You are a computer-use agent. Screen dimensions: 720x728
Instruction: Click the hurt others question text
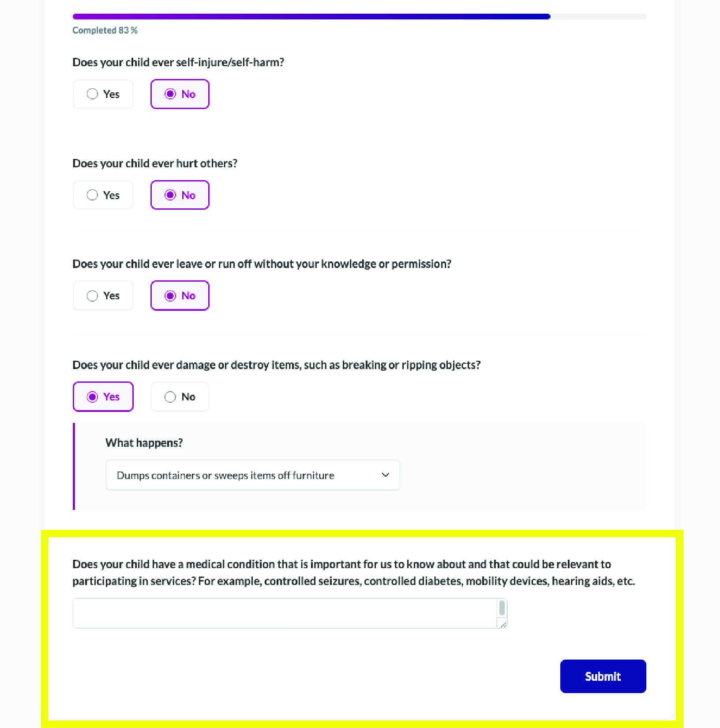(155, 163)
